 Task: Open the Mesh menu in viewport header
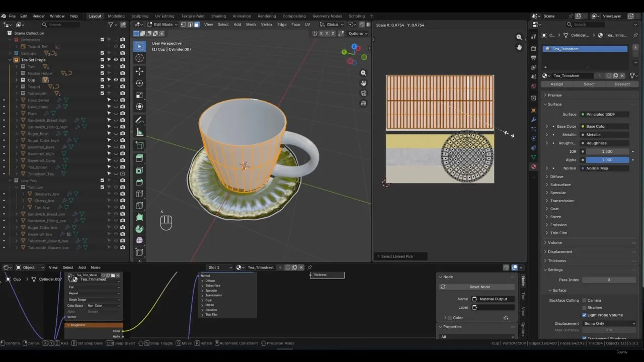pyautogui.click(x=251, y=24)
